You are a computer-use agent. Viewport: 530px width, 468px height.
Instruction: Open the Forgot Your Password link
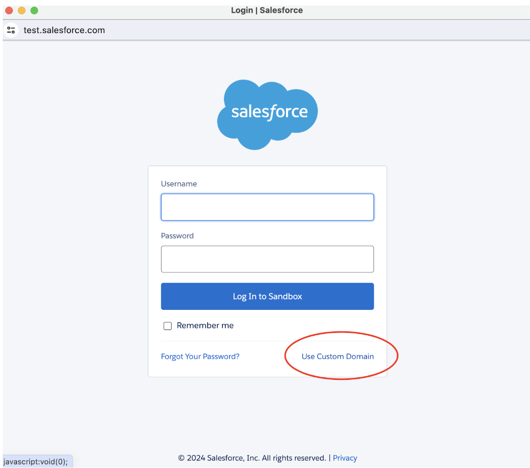[200, 356]
